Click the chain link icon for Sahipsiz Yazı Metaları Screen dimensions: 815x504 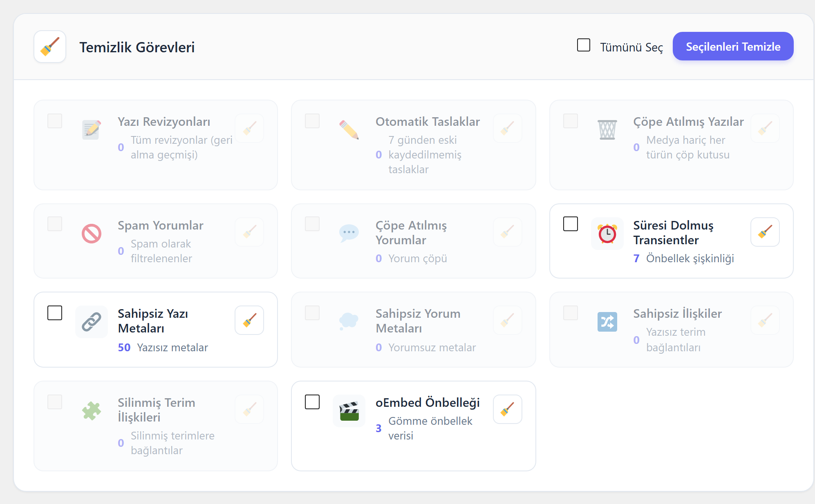coord(92,322)
